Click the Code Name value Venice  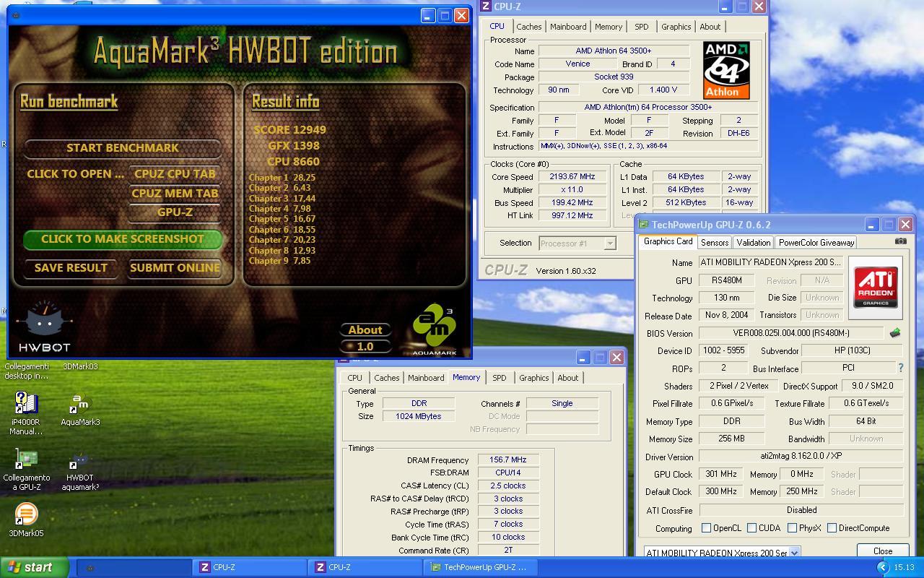[x=577, y=64]
